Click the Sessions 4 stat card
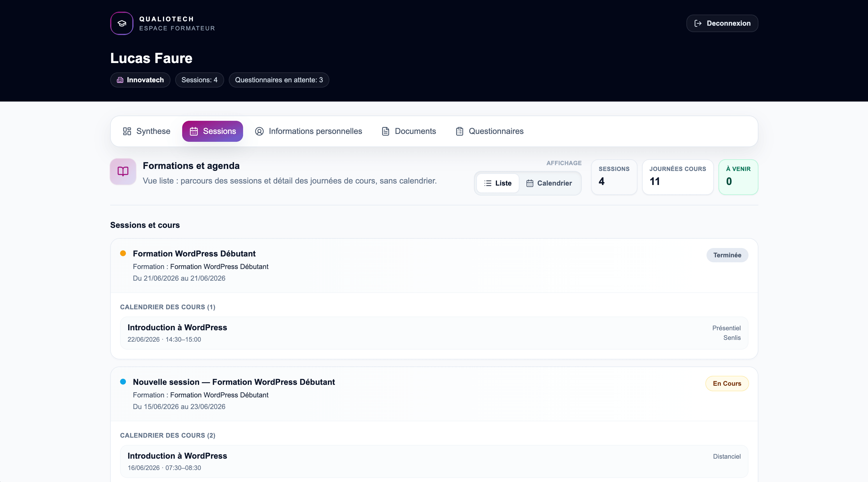 coord(614,177)
